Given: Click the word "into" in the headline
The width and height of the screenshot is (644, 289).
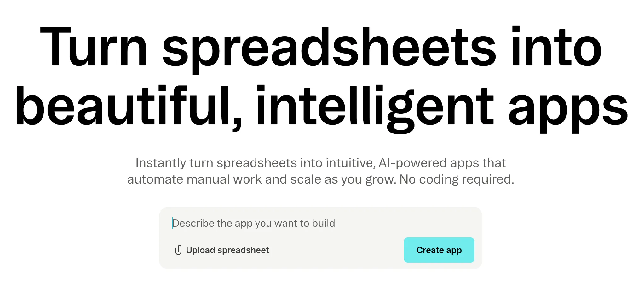Looking at the screenshot, I should pyautogui.click(x=556, y=48).
